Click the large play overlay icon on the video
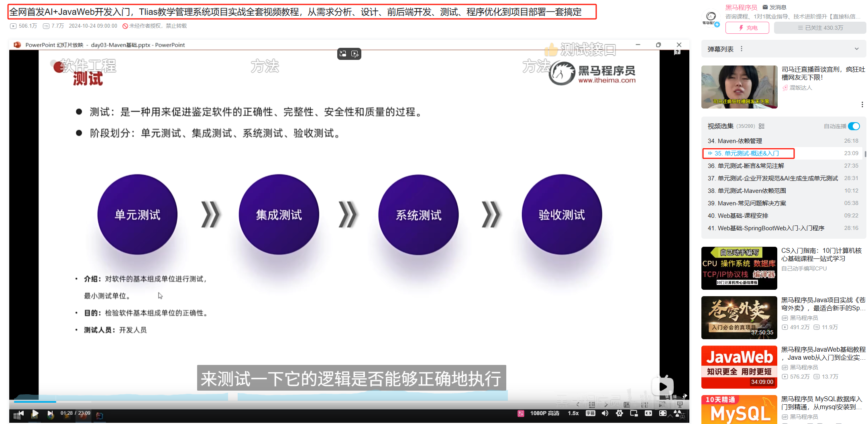 click(x=662, y=386)
